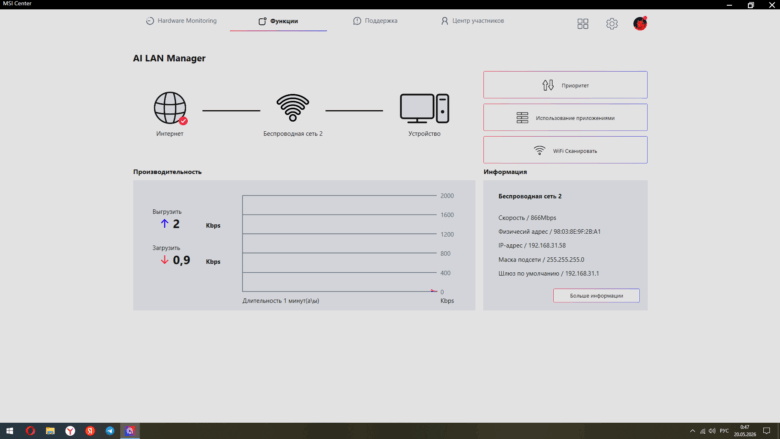This screenshot has height=439, width=780.
Task: Click the Длительность 1 минут label
Action: pos(281,301)
